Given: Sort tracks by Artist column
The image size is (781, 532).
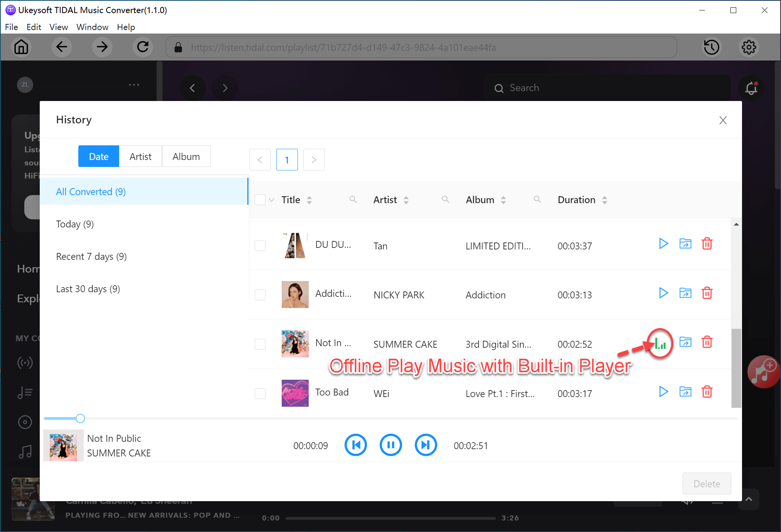Looking at the screenshot, I should click(406, 200).
